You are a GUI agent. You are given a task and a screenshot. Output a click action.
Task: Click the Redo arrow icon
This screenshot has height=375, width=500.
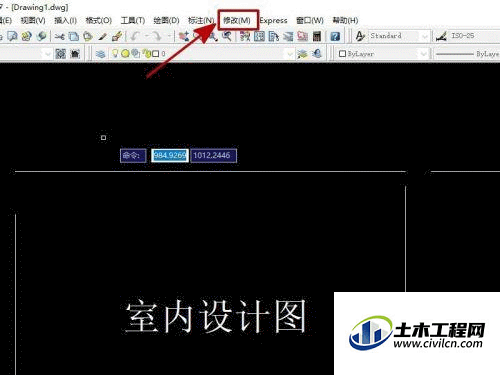(x=156, y=36)
